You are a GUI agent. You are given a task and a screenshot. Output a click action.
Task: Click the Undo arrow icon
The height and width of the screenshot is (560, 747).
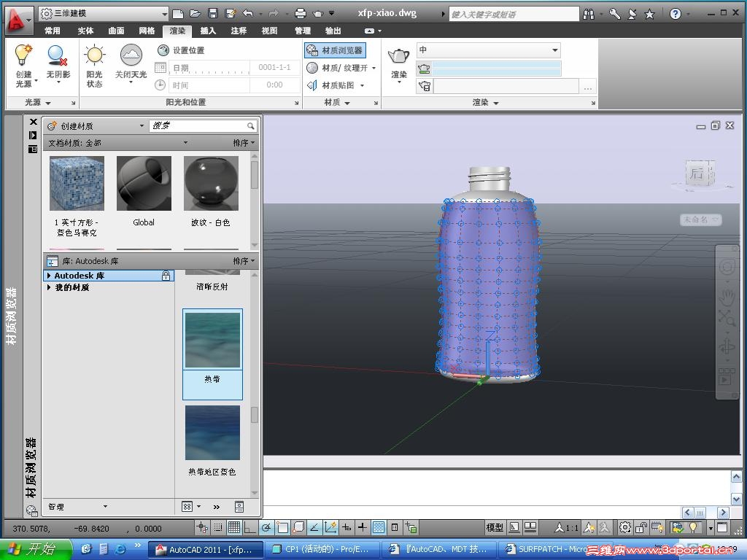pos(248,13)
